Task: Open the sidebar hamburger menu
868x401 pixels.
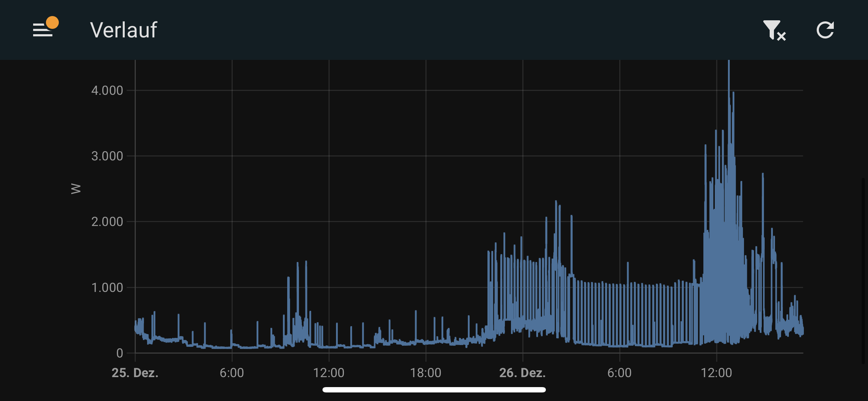Action: pos(43,30)
